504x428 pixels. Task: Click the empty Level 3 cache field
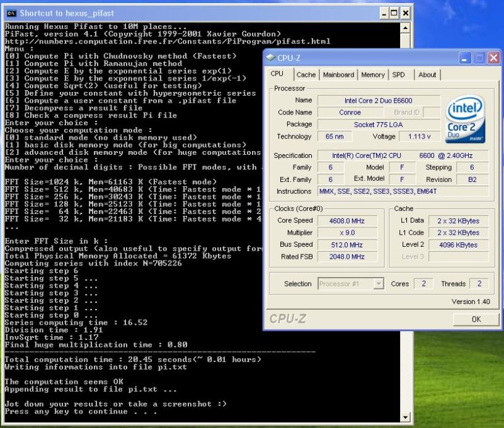pyautogui.click(x=459, y=257)
